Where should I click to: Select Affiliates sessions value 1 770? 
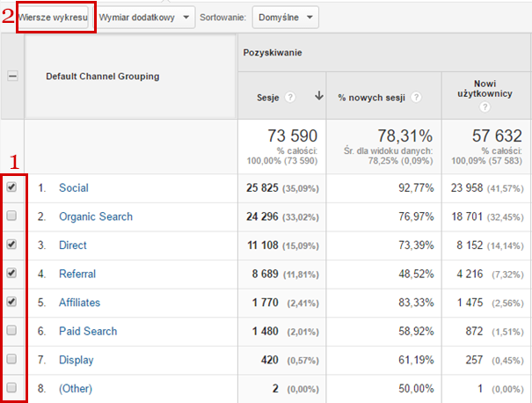(265, 303)
